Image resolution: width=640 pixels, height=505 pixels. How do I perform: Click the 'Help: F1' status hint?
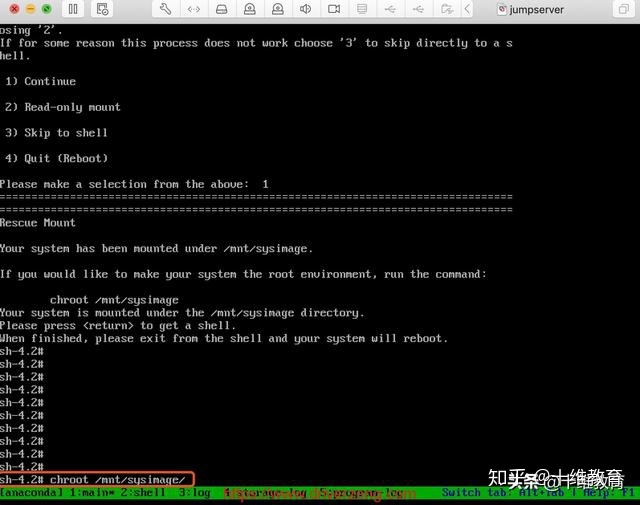[x=608, y=492]
